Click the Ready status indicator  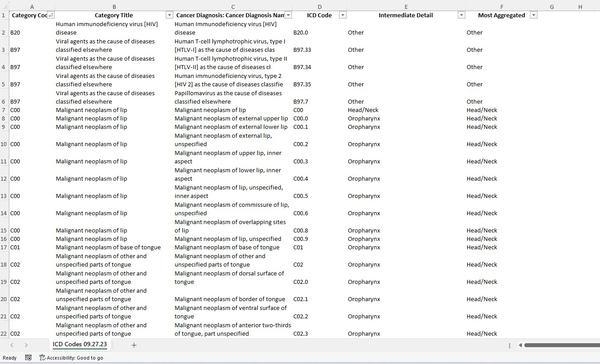10,358
